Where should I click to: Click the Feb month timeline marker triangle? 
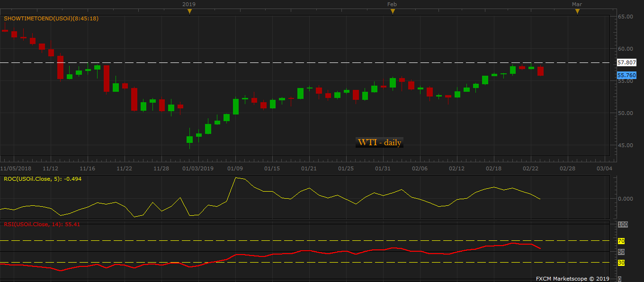point(393,11)
